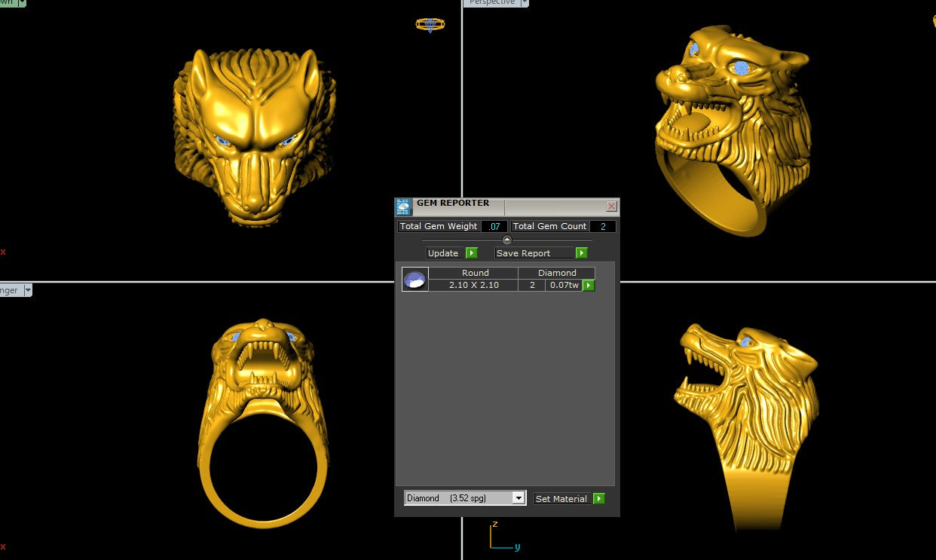Click the Total Gem Count value field
The image size is (936, 560).
[603, 226]
